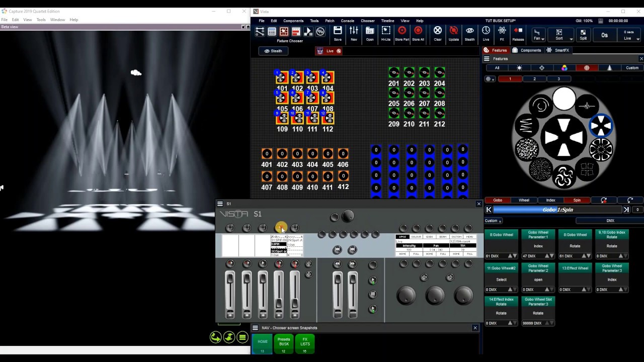Select gobo wheel 2 button

click(534, 79)
